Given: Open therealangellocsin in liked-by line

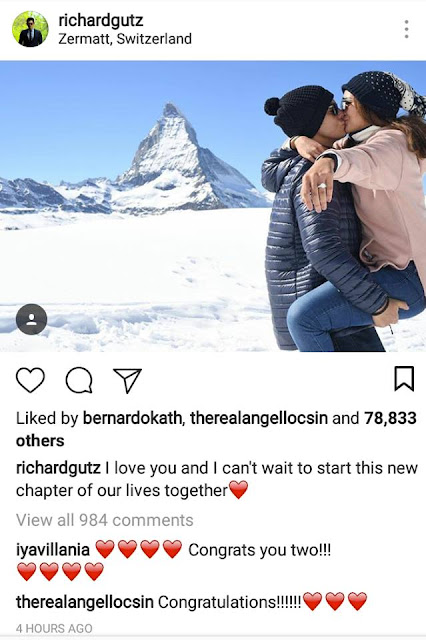Looking at the screenshot, I should click(259, 418).
